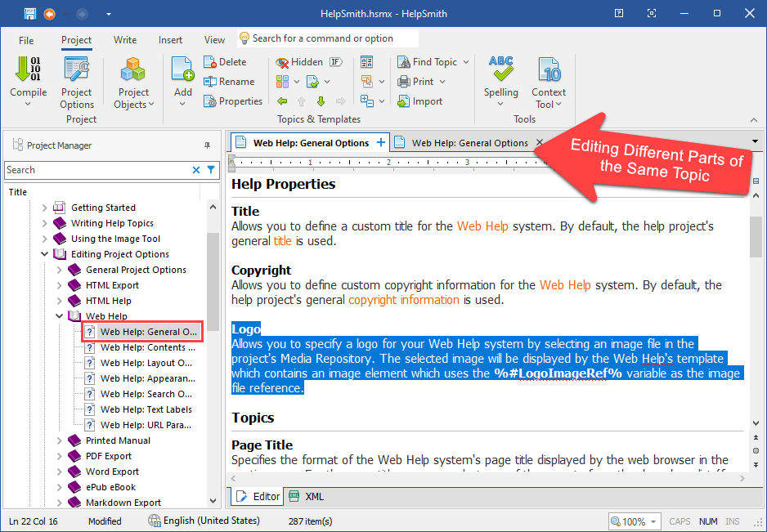Expand the Writing Help Topics node
This screenshot has width=767, height=532.
(44, 223)
